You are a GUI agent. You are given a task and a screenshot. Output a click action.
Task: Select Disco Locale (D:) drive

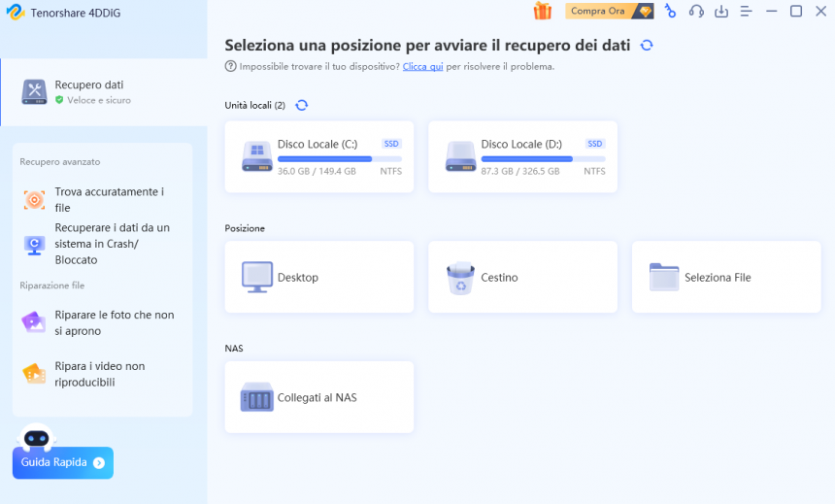522,156
